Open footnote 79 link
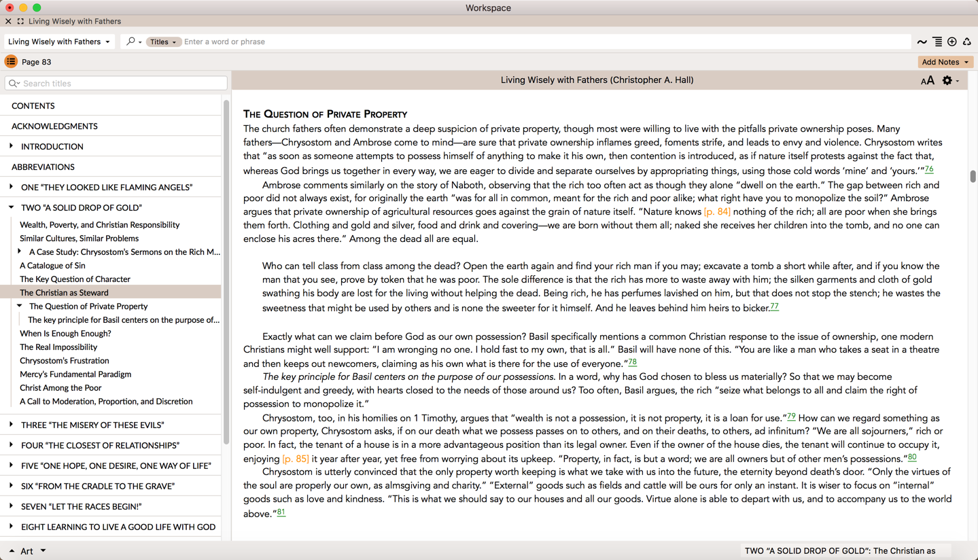978x560 pixels. click(791, 417)
